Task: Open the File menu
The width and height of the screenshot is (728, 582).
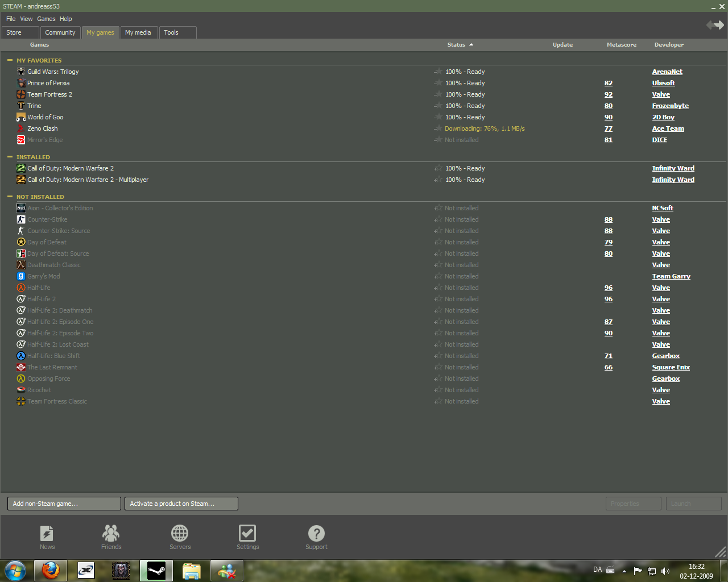Action: tap(11, 19)
